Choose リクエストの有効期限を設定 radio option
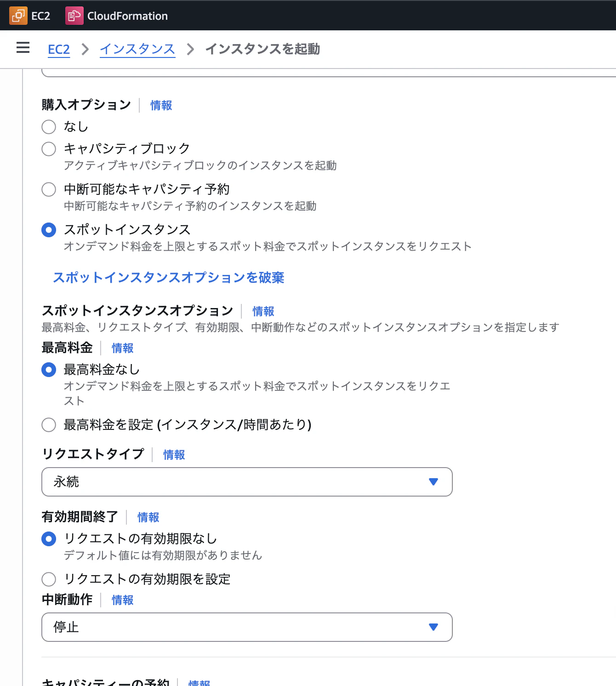616x686 pixels. (49, 579)
